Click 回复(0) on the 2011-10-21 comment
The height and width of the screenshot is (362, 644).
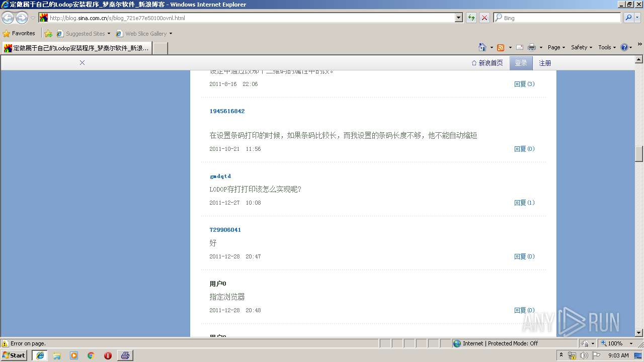[x=524, y=149]
